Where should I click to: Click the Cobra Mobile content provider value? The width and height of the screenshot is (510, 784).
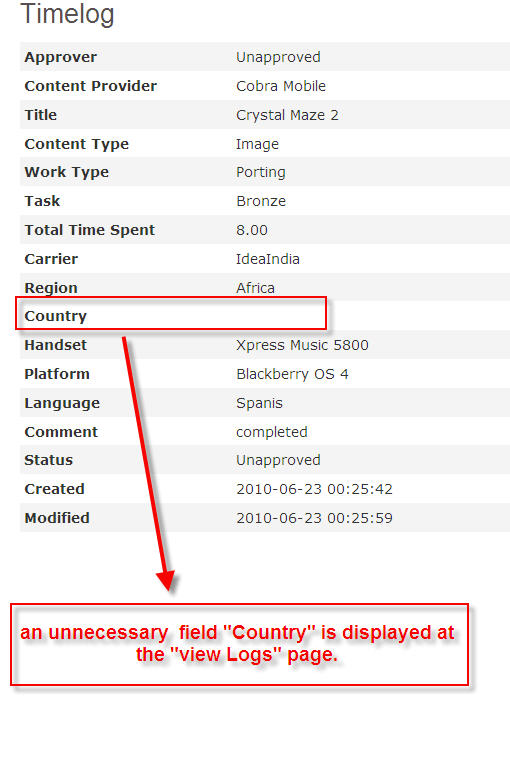click(x=280, y=86)
